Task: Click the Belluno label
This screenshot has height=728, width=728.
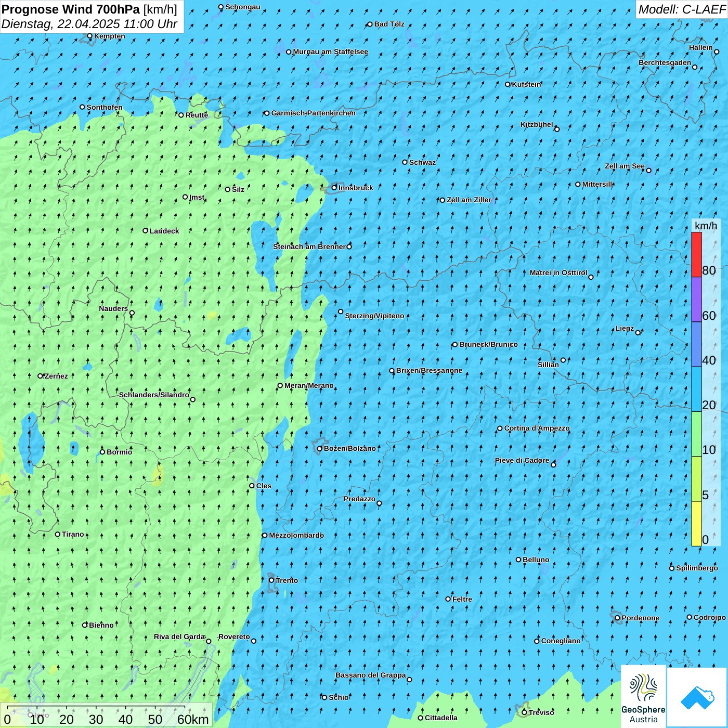Action: coord(536,560)
